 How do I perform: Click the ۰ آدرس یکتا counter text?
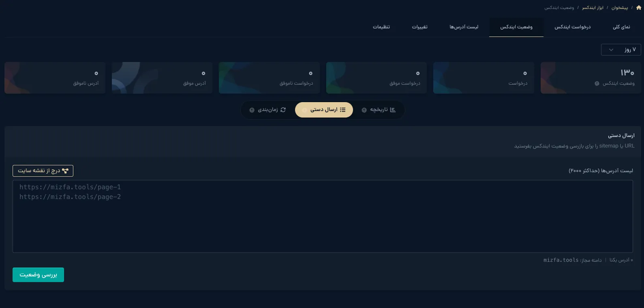pyautogui.click(x=621, y=260)
